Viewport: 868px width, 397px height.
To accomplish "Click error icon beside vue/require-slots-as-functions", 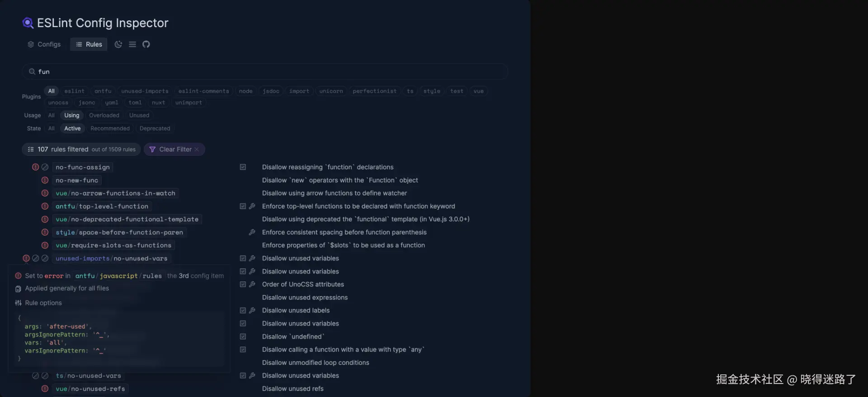I will point(45,245).
